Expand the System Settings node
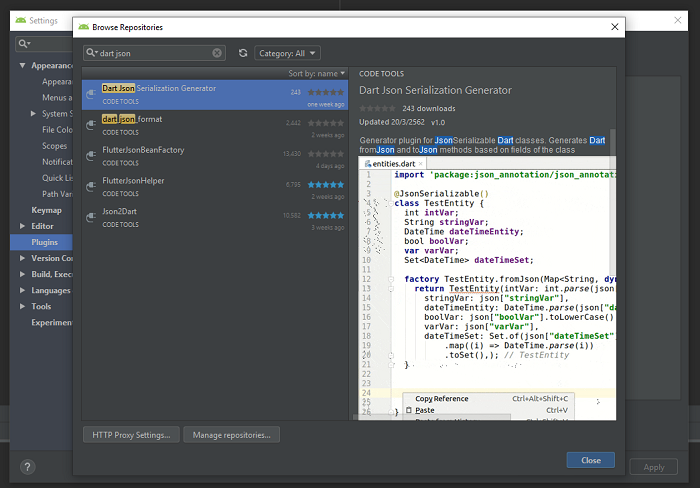Viewport: 700px width, 488px height. pyautogui.click(x=33, y=113)
